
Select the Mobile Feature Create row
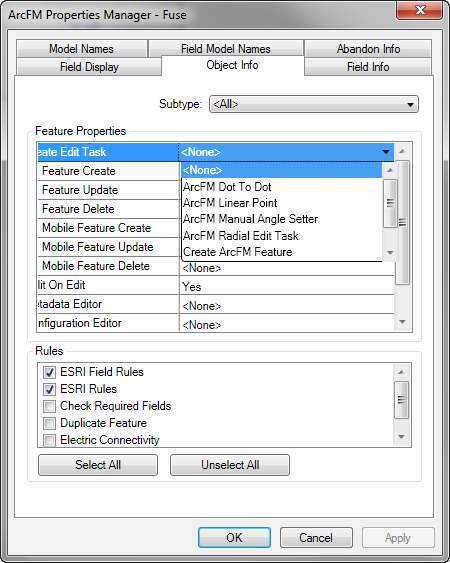click(x=108, y=228)
